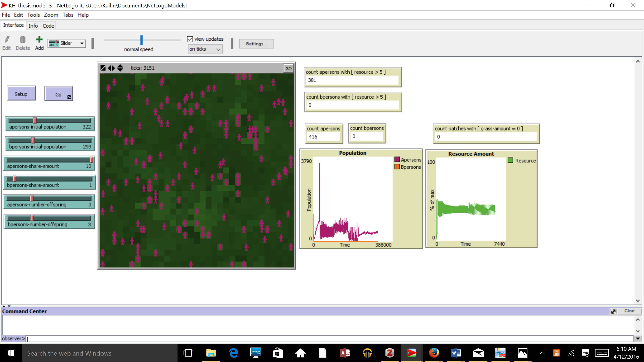Switch the view to 3D
The width and height of the screenshot is (644, 362).
click(288, 68)
